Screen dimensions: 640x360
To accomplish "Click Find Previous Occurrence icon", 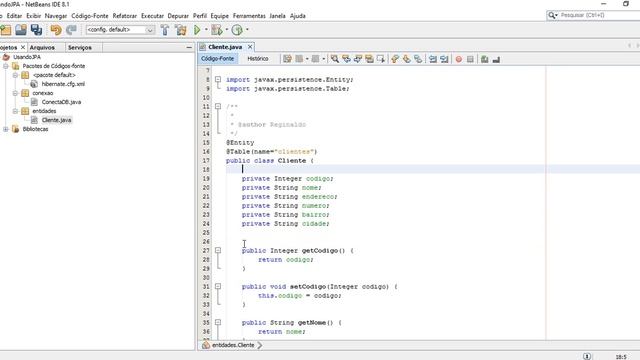I will (x=346, y=59).
